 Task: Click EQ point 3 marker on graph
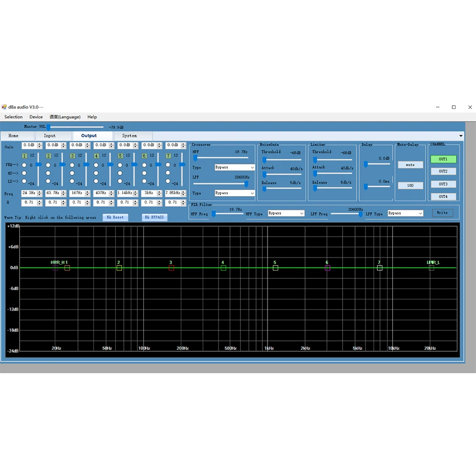pyautogui.click(x=171, y=268)
